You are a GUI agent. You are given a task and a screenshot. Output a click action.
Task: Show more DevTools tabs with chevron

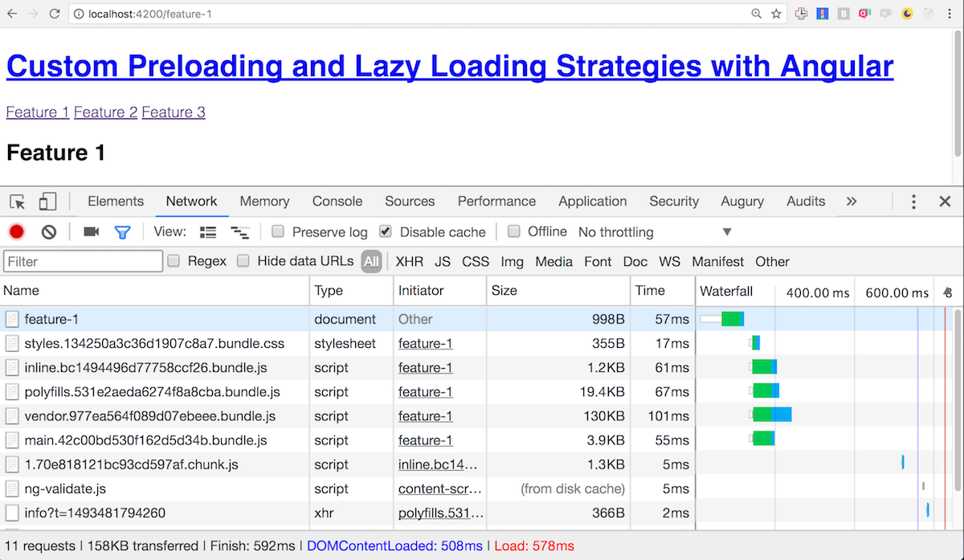tap(852, 202)
